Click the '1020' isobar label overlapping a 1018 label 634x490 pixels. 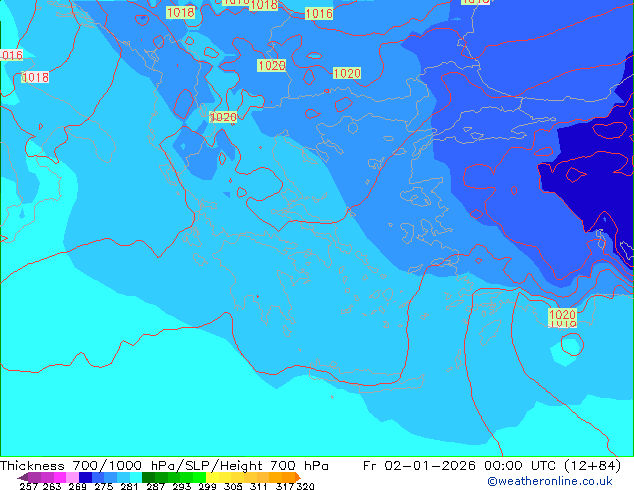(x=562, y=314)
